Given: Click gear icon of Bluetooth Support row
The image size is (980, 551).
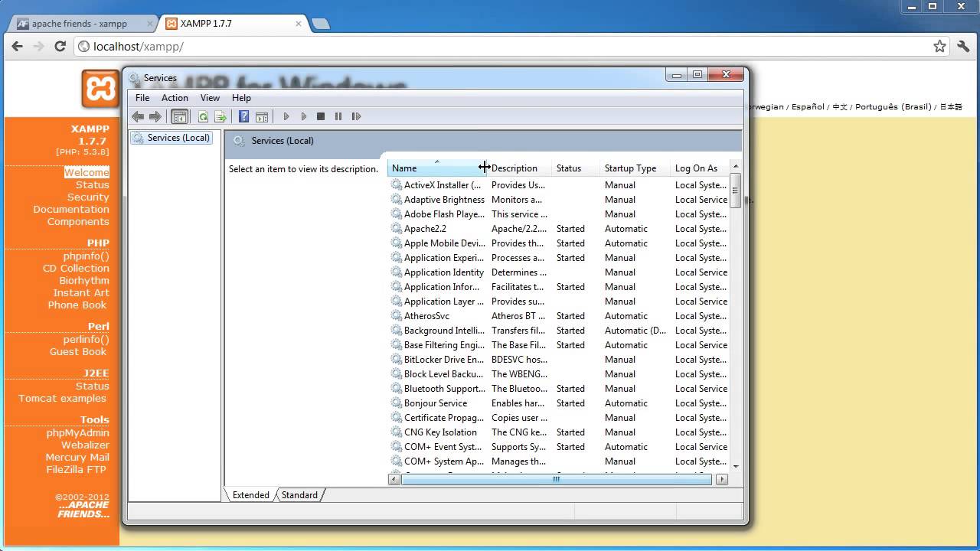Looking at the screenshot, I should click(397, 388).
